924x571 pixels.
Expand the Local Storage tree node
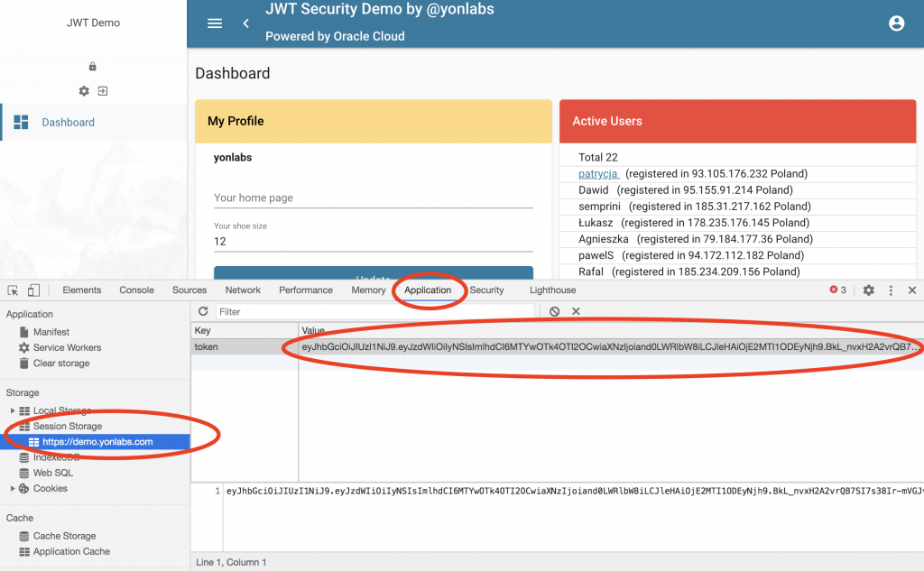[13, 410]
